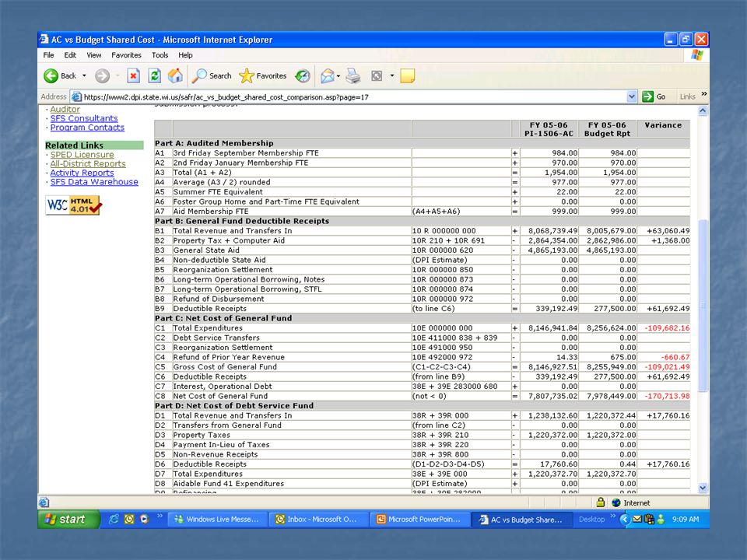
Task: Open the Search magnifier tool
Action: point(212,75)
